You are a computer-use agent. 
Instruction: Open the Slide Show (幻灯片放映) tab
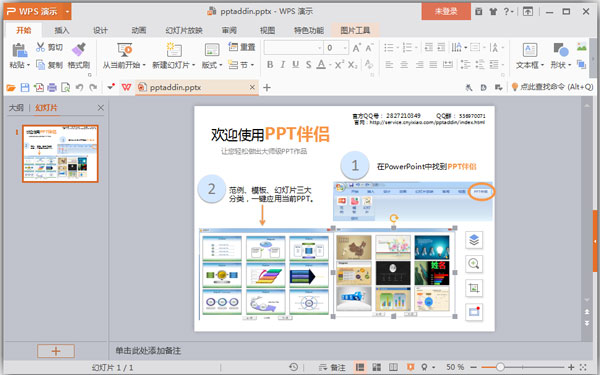point(184,31)
